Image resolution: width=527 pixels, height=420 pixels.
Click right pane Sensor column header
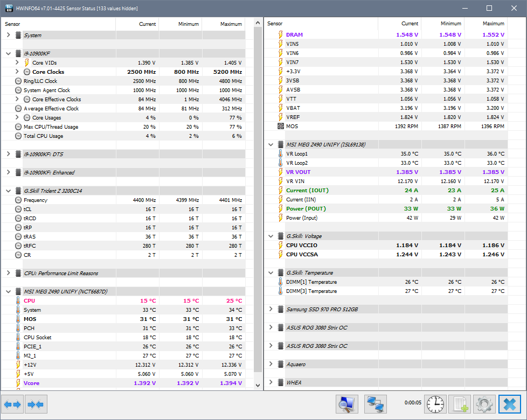click(321, 24)
